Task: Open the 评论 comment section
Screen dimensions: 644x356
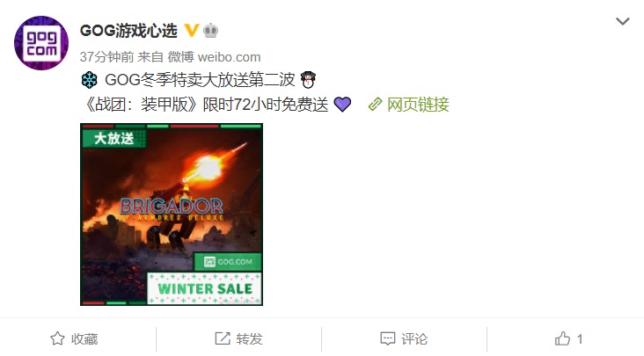Action: click(x=404, y=338)
